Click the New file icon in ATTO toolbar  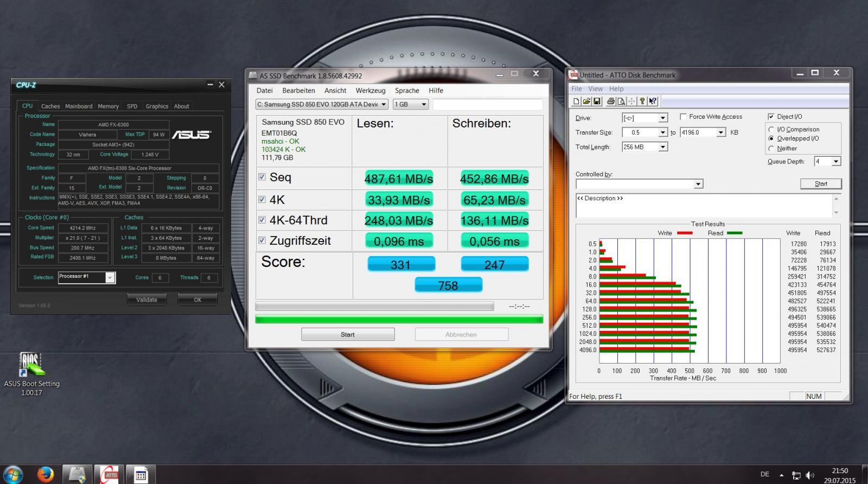577,101
